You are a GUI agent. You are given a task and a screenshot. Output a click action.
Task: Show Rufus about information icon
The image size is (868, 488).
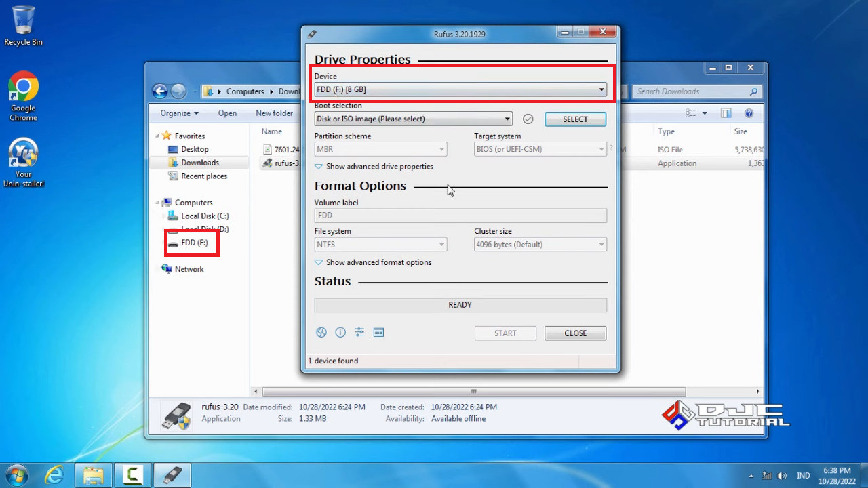[340, 332]
